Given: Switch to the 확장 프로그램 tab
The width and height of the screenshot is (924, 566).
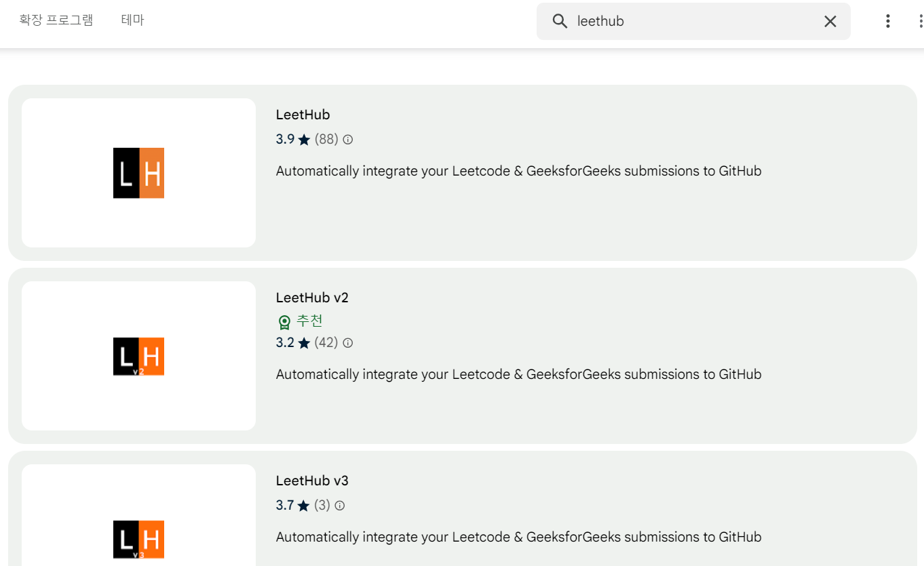Looking at the screenshot, I should 56,20.
